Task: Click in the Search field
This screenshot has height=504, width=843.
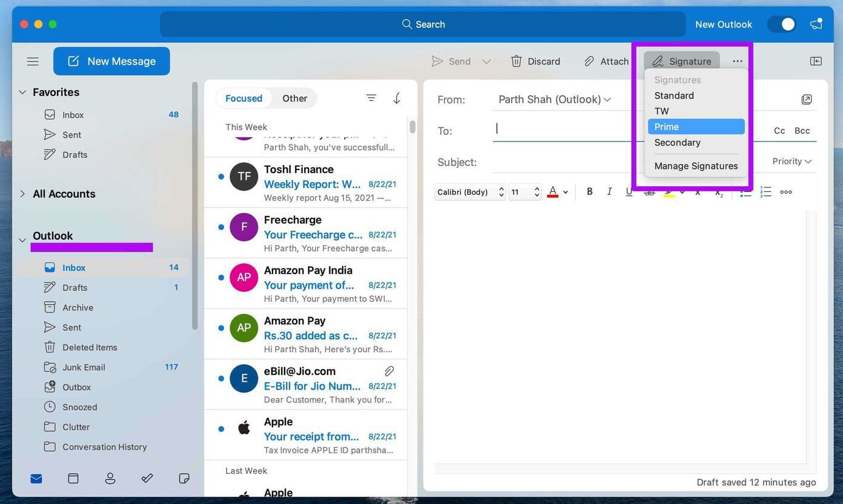Action: [423, 24]
